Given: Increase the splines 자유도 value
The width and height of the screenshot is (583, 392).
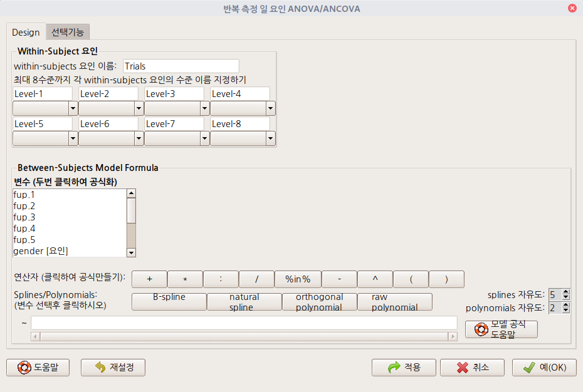Looking at the screenshot, I should click(x=566, y=292).
